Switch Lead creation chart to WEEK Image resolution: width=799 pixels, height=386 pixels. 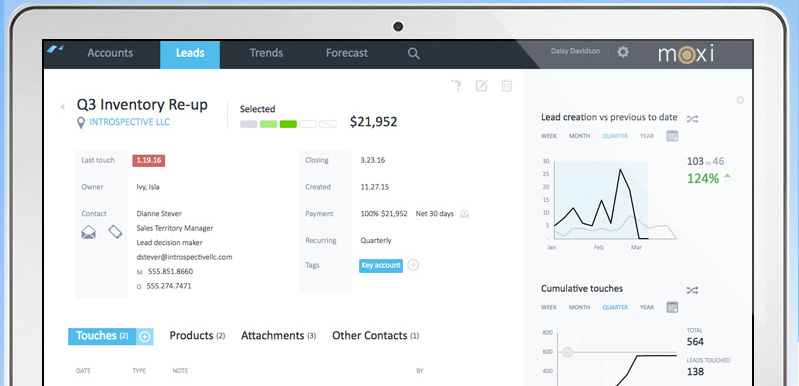549,136
